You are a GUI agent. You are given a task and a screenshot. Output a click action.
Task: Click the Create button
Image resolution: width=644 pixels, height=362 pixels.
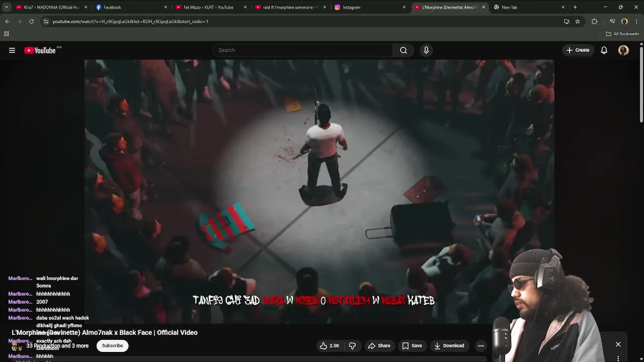pos(578,50)
